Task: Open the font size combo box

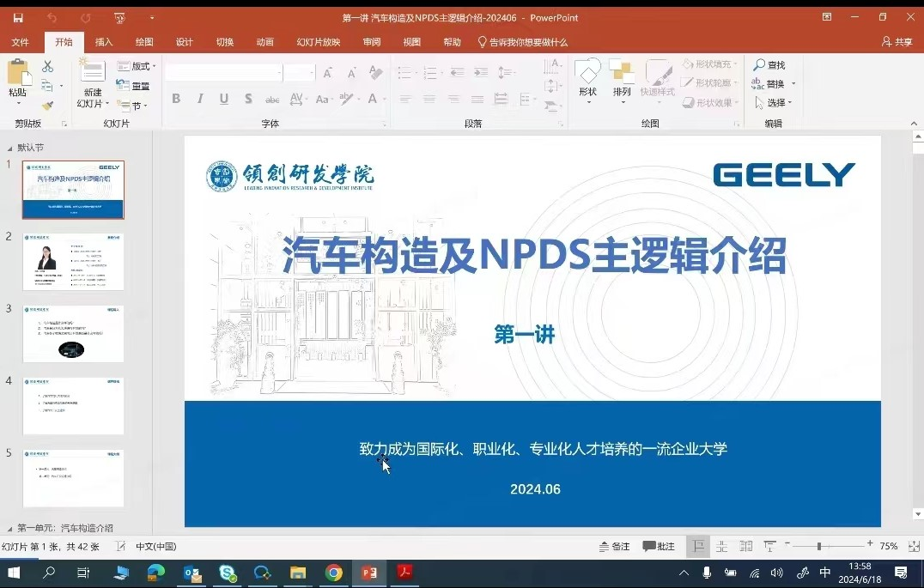Action: click(300, 72)
